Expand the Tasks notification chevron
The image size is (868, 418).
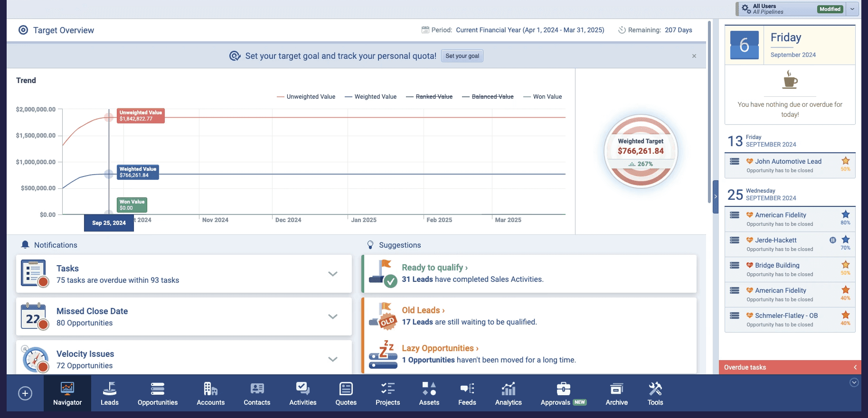[x=333, y=274]
